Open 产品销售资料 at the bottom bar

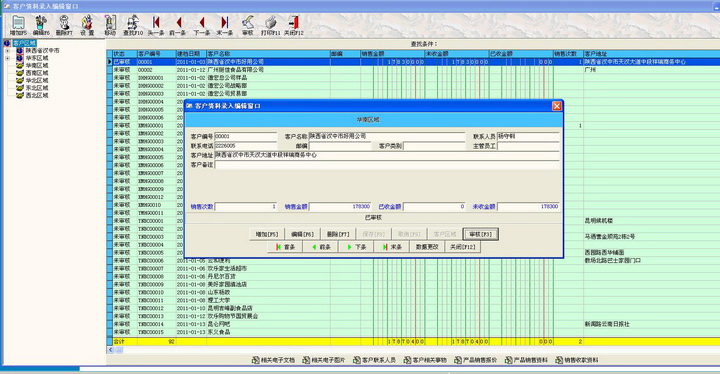point(526,360)
